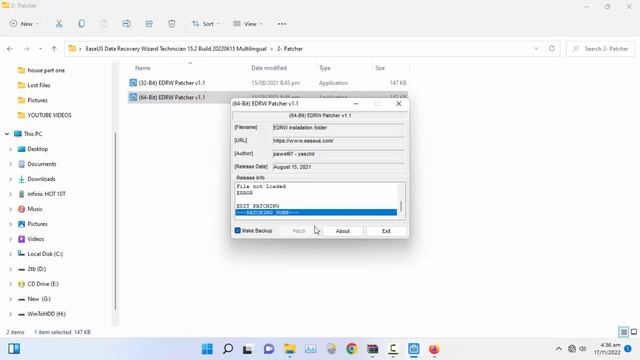This screenshot has width=640, height=360.
Task: Open Task View from taskbar
Action: point(248,349)
